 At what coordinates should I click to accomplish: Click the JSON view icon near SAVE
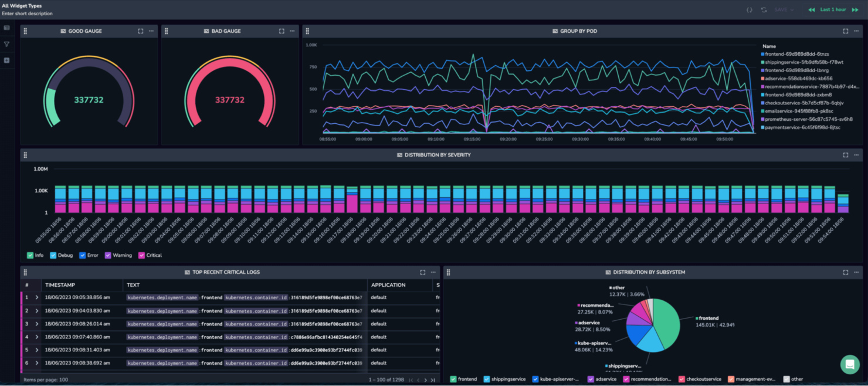[750, 9]
